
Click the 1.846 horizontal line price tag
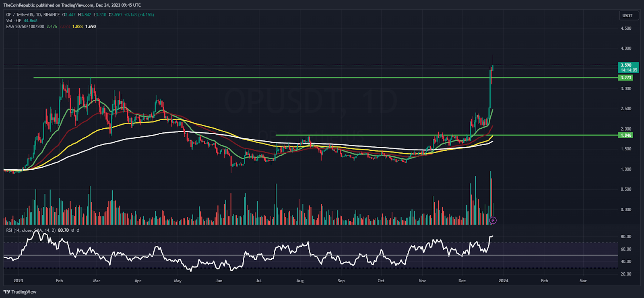pos(626,136)
